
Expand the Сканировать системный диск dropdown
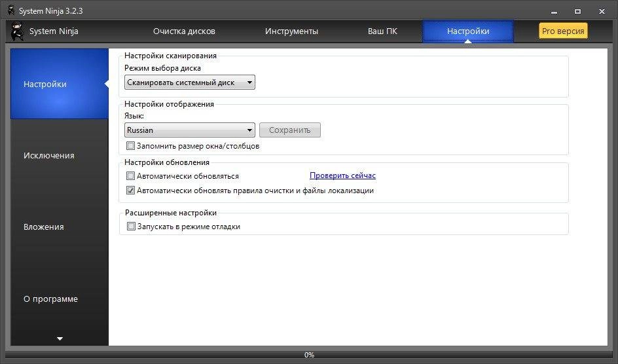pos(190,82)
